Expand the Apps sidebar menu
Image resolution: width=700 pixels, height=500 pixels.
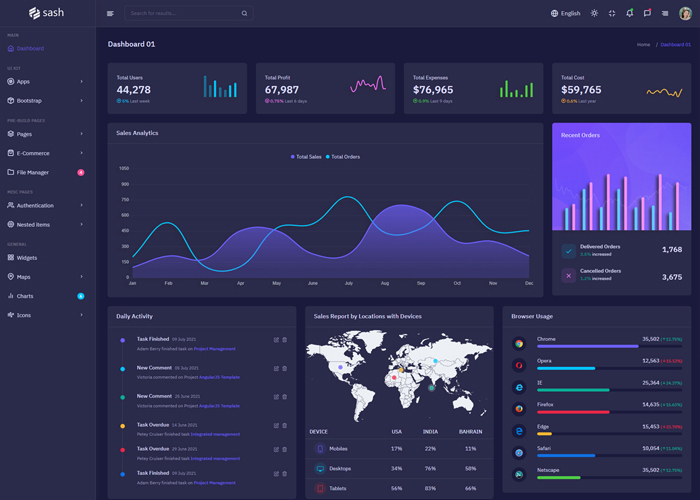45,82
